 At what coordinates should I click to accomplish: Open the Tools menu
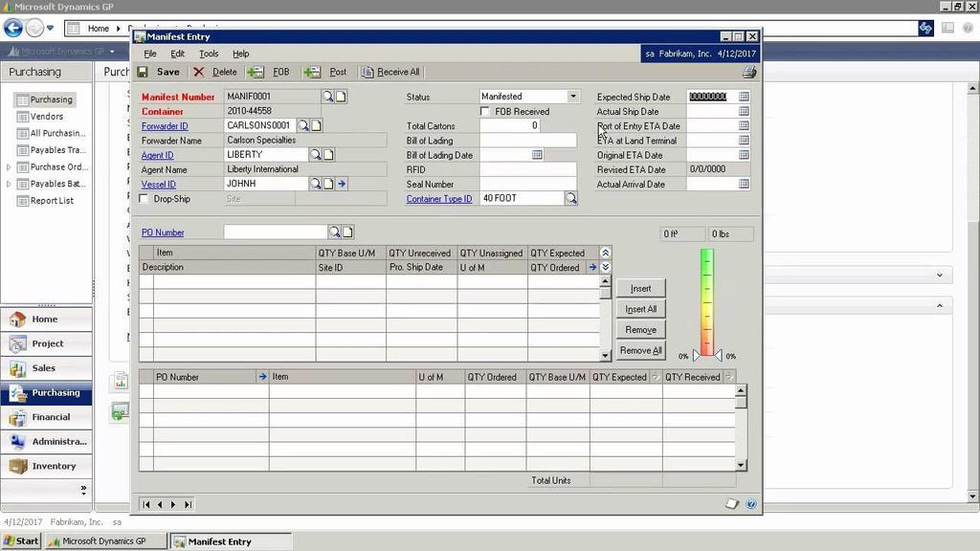pos(209,54)
